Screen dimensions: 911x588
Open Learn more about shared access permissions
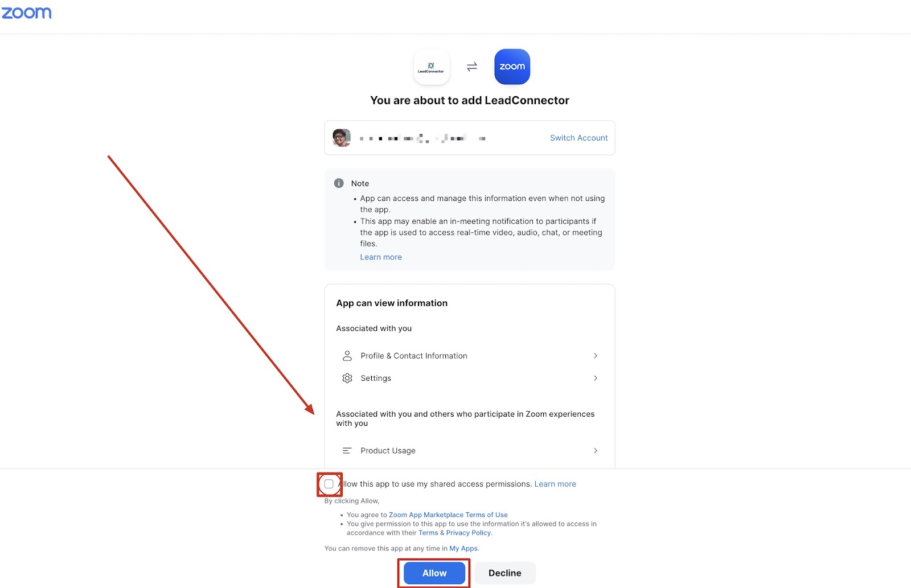tap(555, 484)
